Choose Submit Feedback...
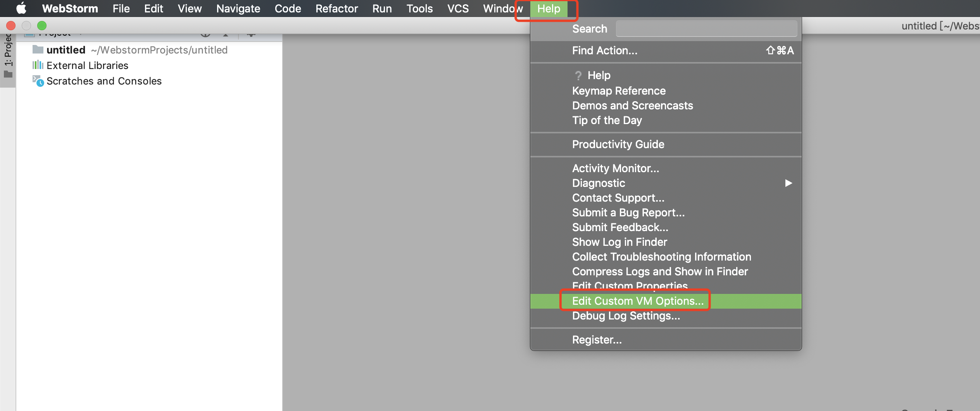 point(666,227)
